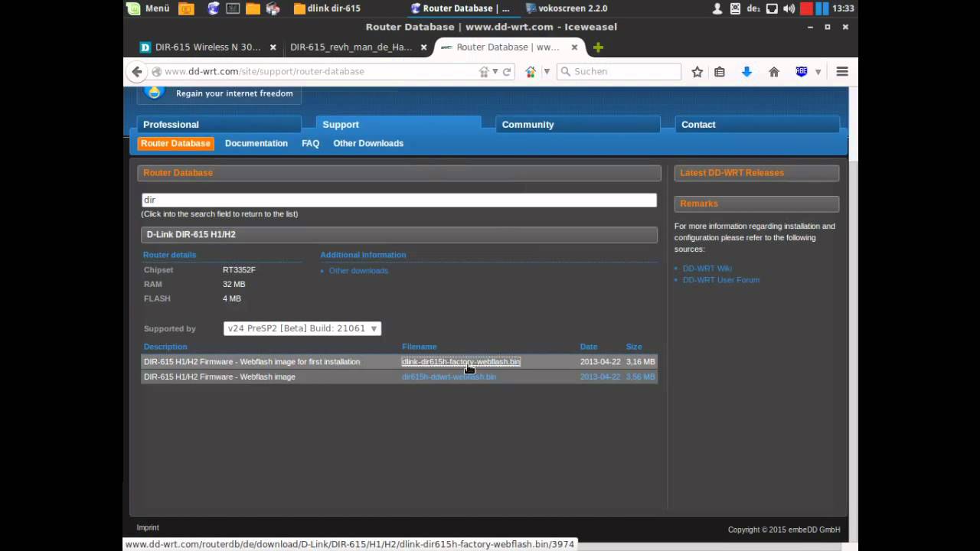Screen dimensions: 980x551
Task: Click the house icon inside the address bar
Action: (484, 71)
